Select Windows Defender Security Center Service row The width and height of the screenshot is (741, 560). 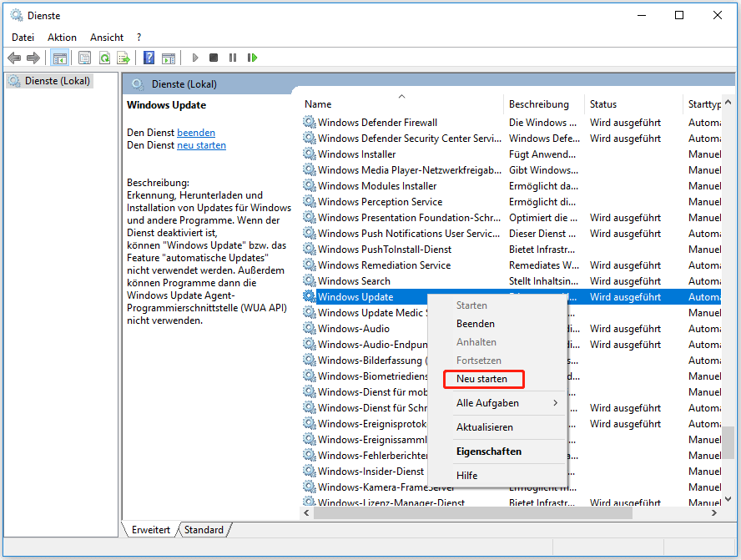pyautogui.click(x=512, y=139)
